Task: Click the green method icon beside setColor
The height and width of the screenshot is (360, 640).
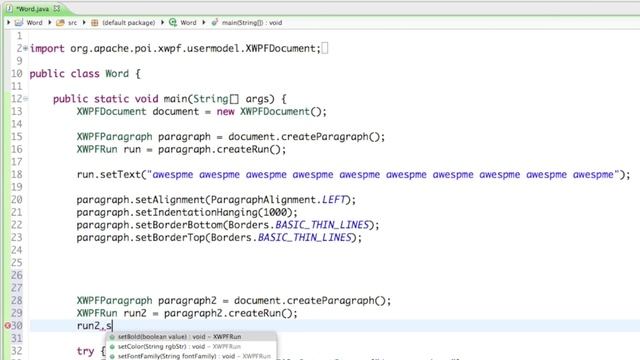Action: pyautogui.click(x=112, y=347)
